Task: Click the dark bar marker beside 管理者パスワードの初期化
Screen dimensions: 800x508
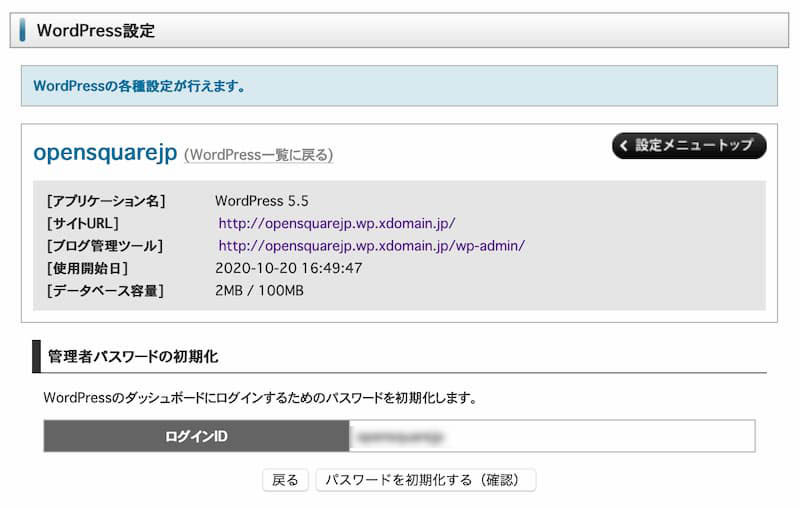Action: click(37, 356)
